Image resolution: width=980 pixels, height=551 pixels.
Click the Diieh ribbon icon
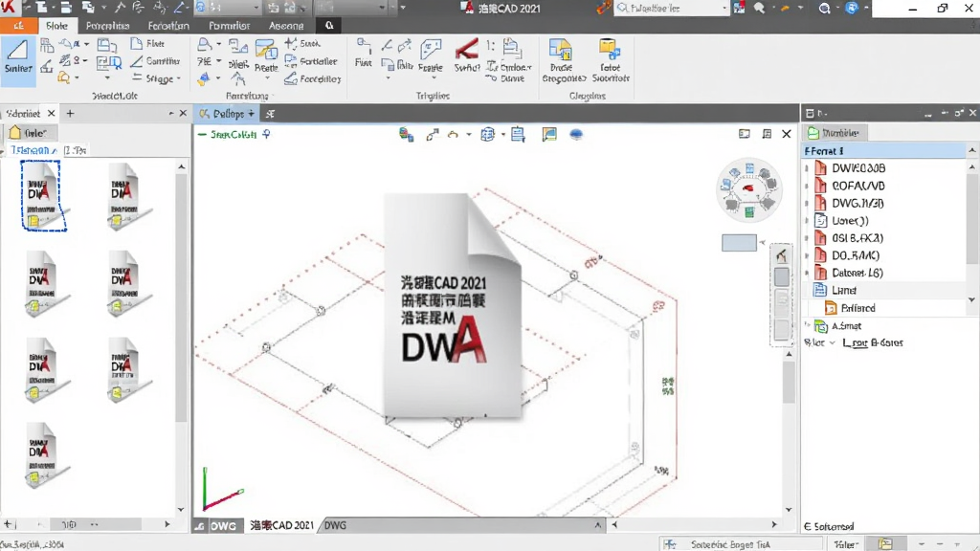(x=238, y=54)
